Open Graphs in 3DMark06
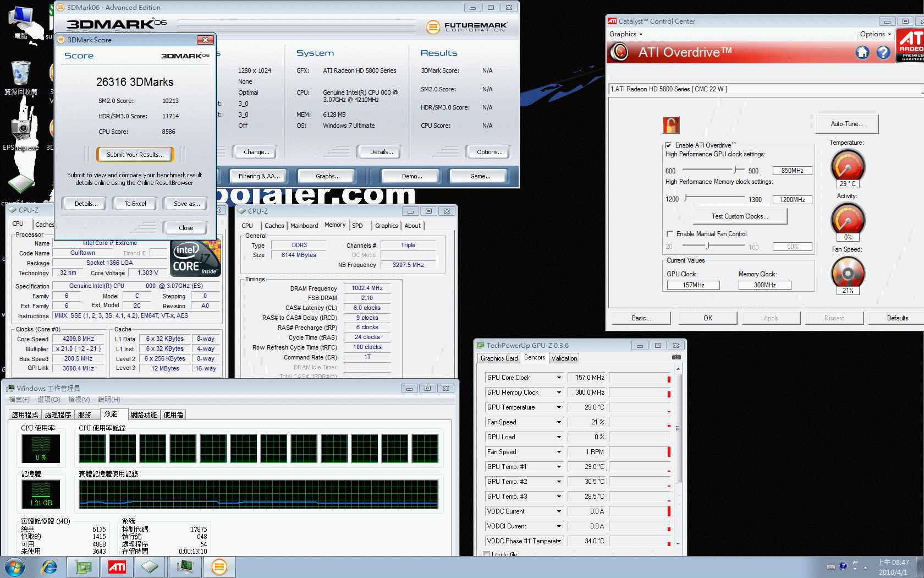This screenshot has width=924, height=578. click(x=328, y=176)
